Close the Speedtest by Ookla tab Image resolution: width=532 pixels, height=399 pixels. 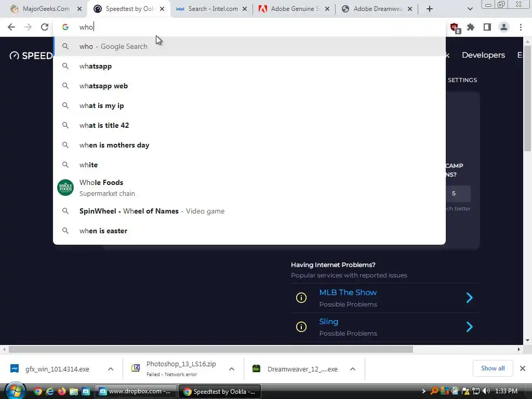point(162,9)
